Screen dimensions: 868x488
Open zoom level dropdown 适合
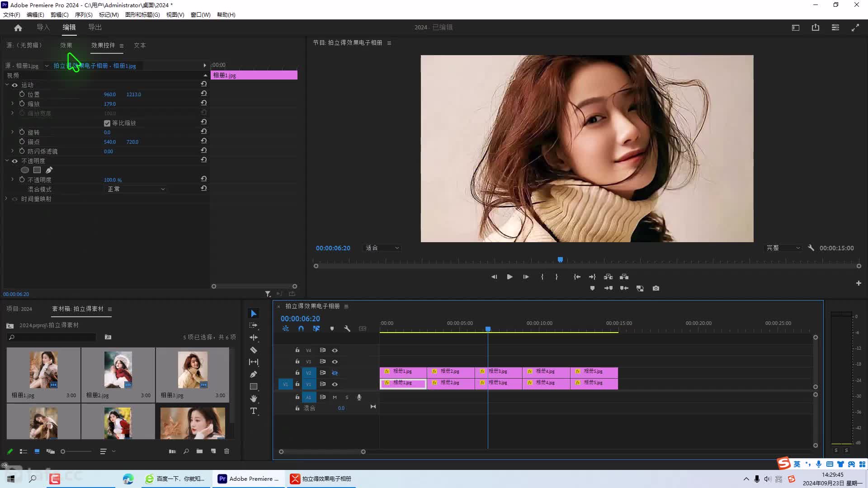click(382, 248)
